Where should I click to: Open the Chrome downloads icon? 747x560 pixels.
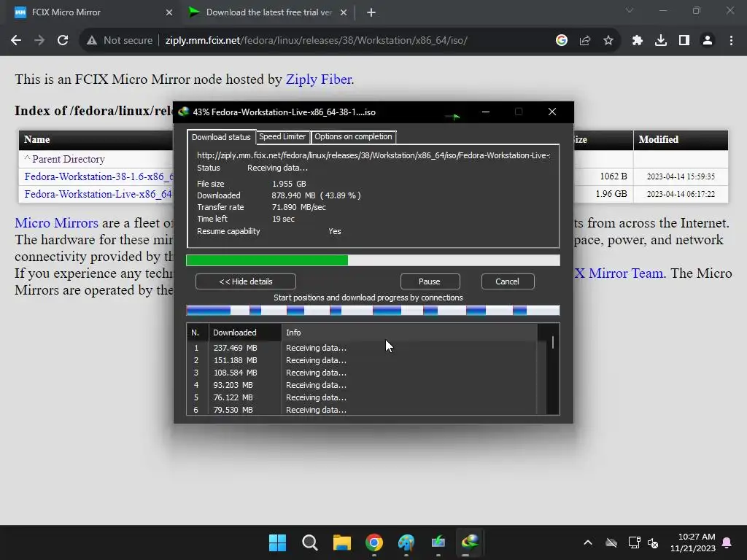[661, 41]
